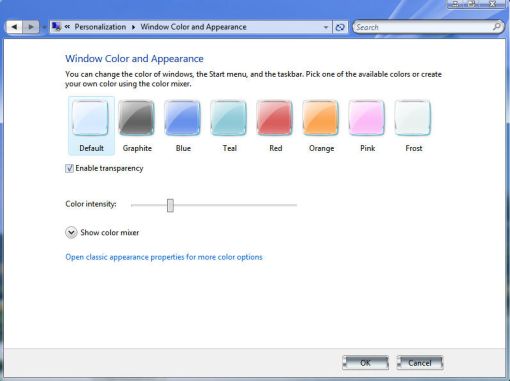
Task: Expand the double chevron breadcrumb overflow
Action: click(67, 27)
